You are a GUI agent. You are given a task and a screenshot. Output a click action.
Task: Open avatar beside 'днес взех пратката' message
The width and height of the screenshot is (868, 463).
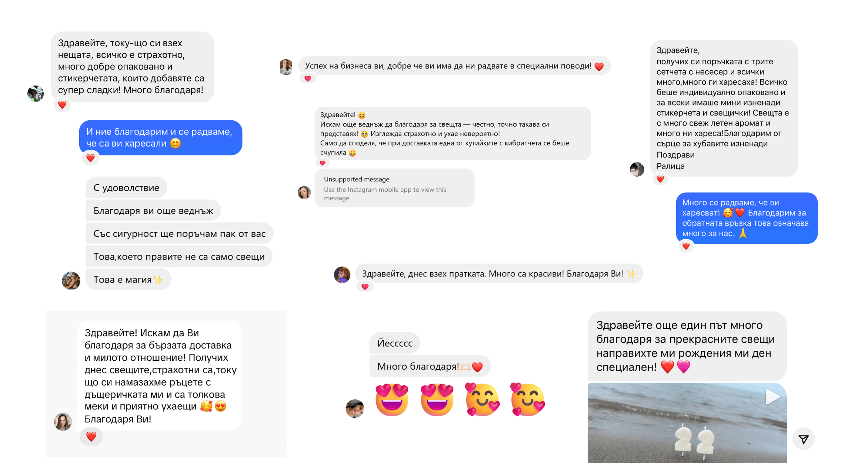tap(342, 275)
